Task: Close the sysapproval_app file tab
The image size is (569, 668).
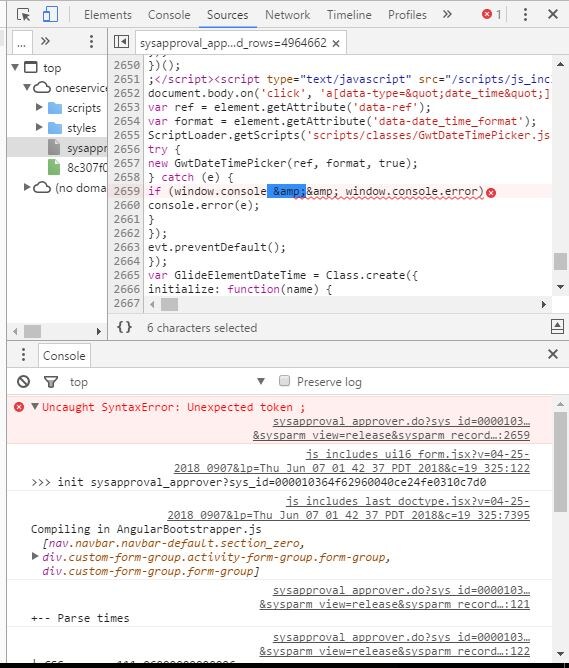Action: point(336,43)
